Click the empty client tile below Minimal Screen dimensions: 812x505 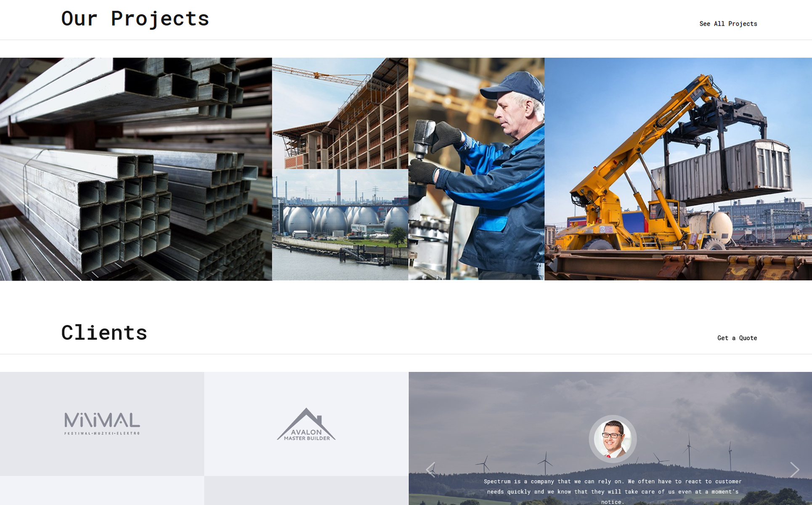[102, 491]
